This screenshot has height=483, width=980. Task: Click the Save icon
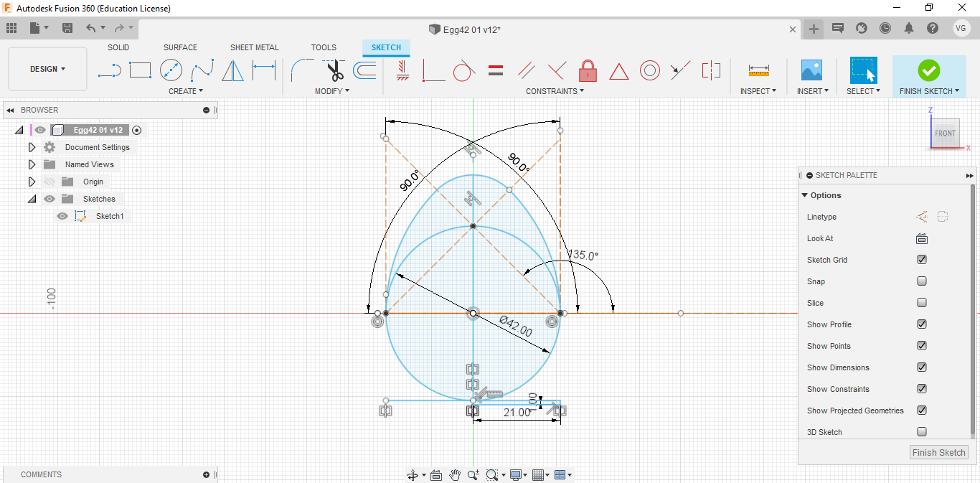pos(67,28)
